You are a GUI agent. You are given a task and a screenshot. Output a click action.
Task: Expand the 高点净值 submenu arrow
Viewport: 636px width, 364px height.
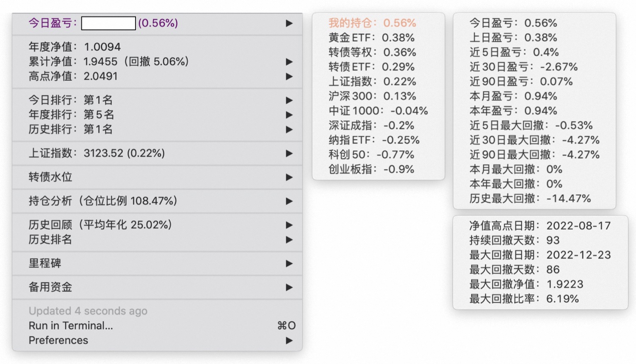point(289,77)
